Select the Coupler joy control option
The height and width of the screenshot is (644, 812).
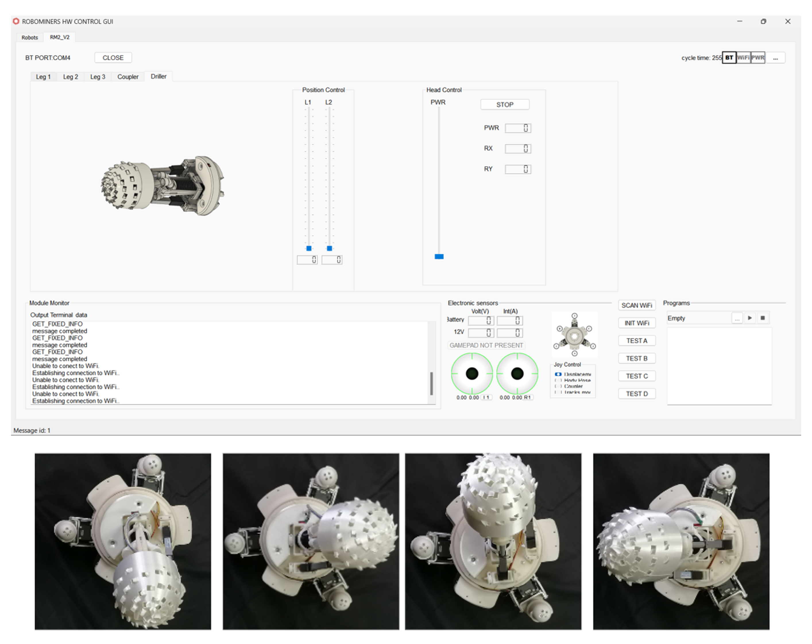558,386
